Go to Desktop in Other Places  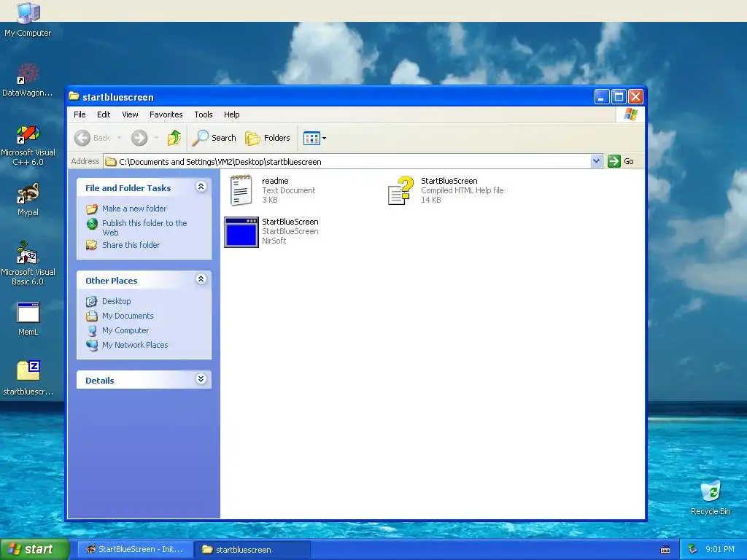click(x=116, y=301)
